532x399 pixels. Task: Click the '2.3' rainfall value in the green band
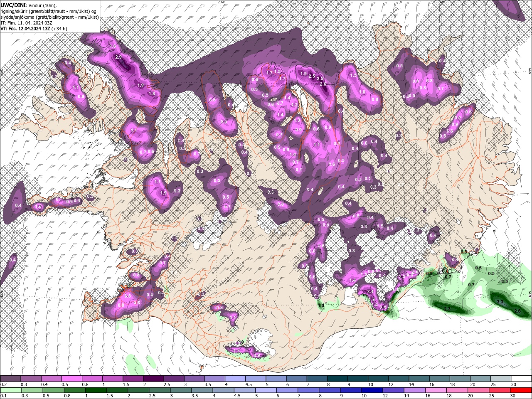448,309
